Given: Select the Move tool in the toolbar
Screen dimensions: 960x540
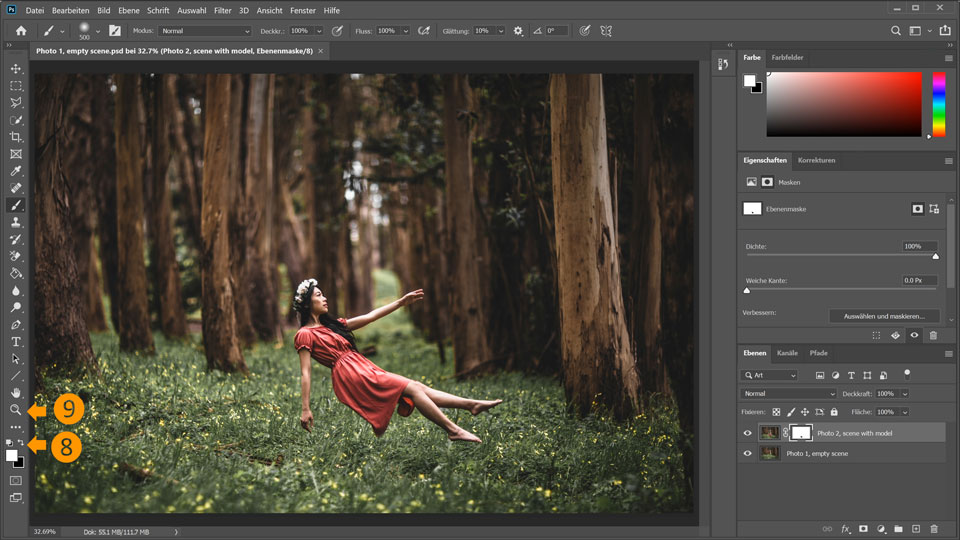Looking at the screenshot, I should 16,68.
